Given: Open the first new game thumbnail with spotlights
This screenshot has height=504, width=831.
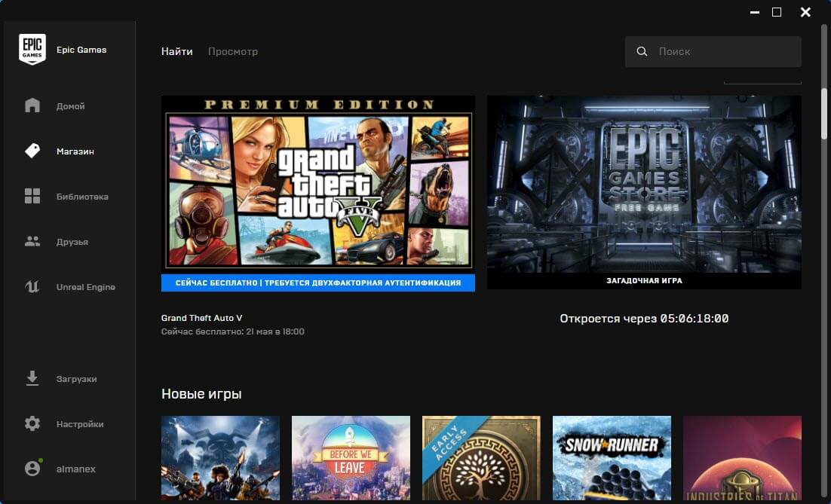Looking at the screenshot, I should click(x=220, y=458).
